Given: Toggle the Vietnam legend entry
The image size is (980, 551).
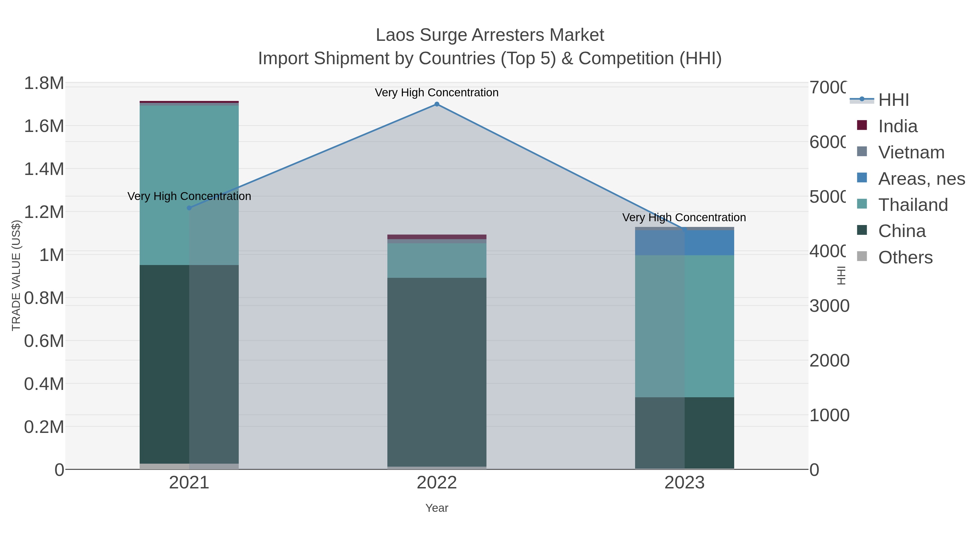Looking at the screenshot, I should click(x=901, y=152).
